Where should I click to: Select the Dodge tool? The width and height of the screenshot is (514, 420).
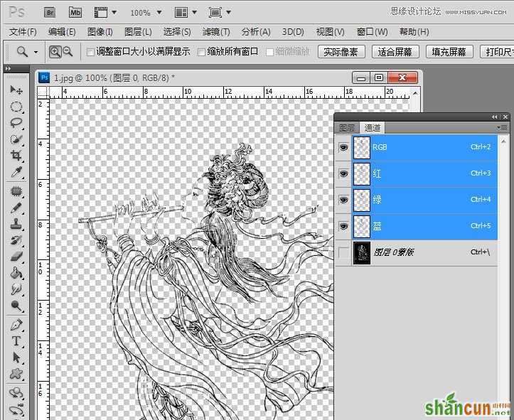pos(16,306)
